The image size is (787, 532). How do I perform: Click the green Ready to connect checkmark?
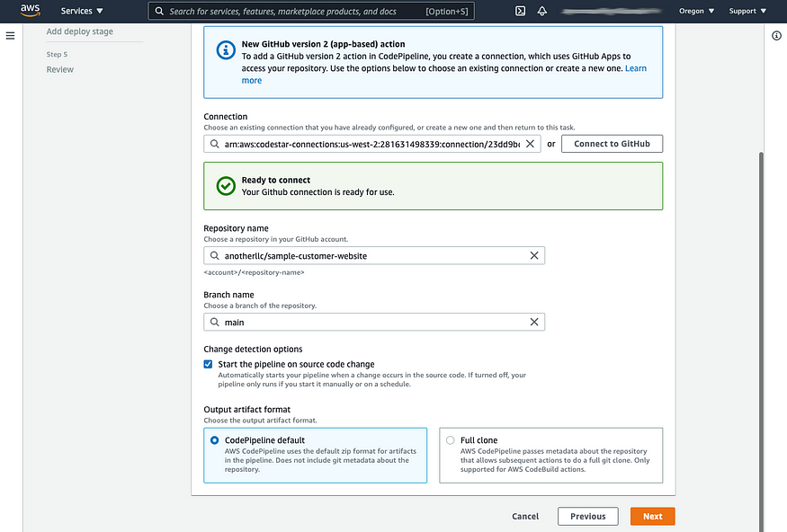click(x=226, y=186)
